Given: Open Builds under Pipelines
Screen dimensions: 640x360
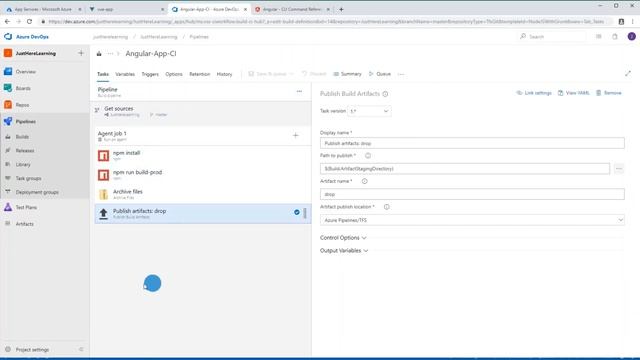Looking at the screenshot, I should coord(22,137).
